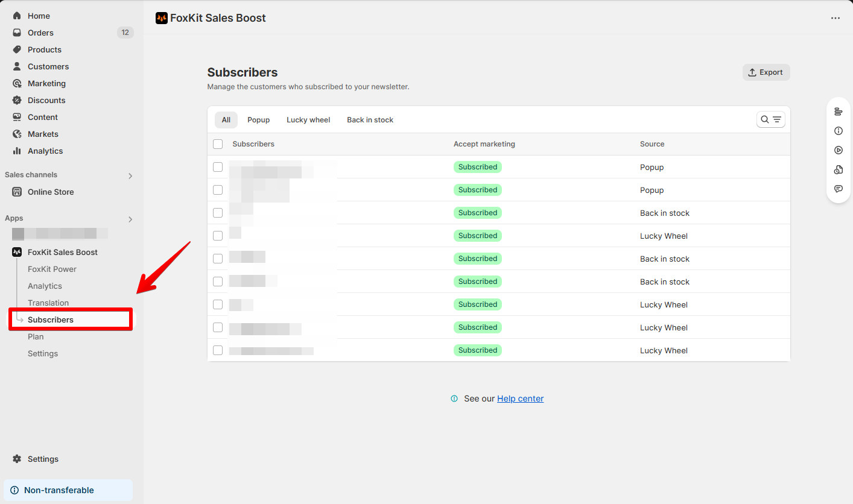853x504 pixels.
Task: Click the Home house icon in sidebar
Action: click(17, 16)
